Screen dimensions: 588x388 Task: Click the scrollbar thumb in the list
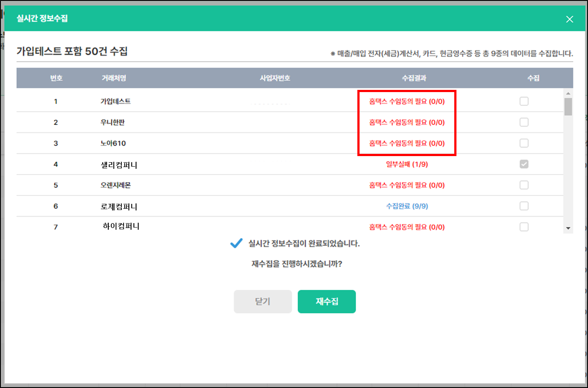click(568, 107)
